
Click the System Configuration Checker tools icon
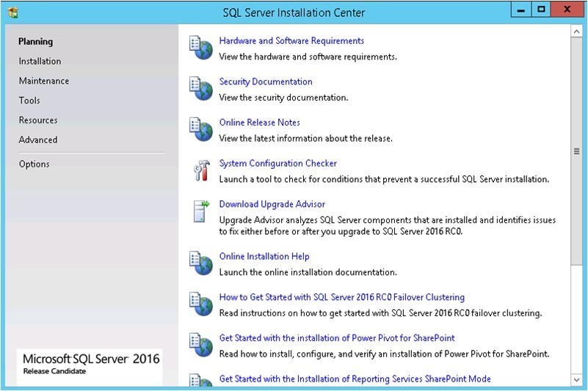click(x=202, y=171)
